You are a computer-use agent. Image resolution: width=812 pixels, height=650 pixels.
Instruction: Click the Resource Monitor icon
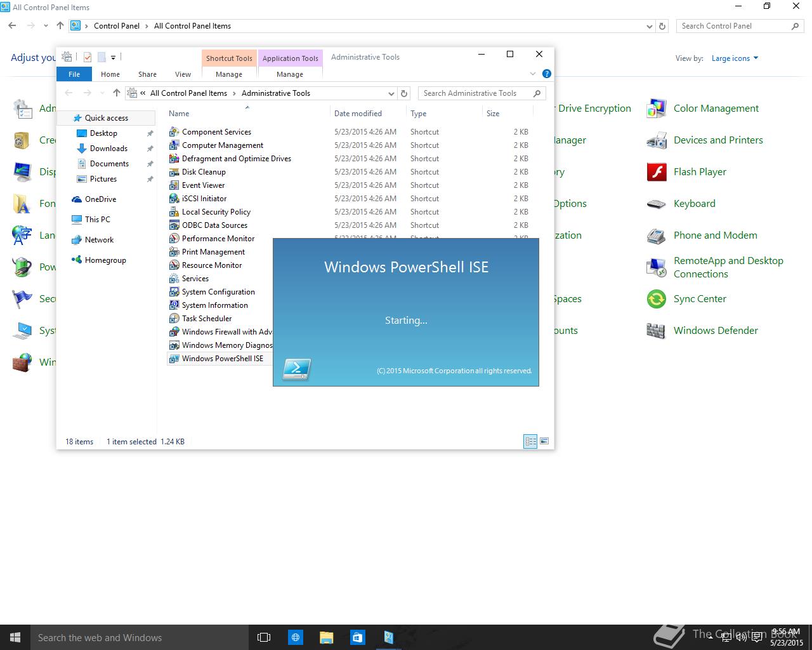[x=174, y=265]
